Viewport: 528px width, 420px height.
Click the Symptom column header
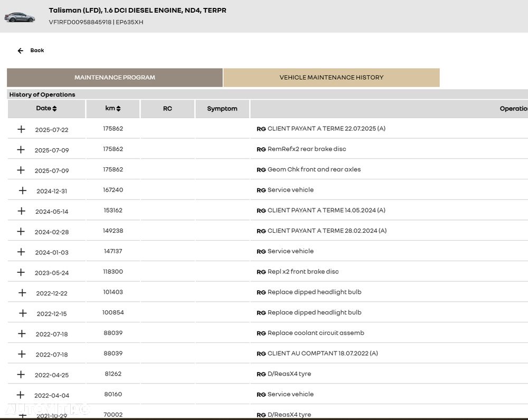222,109
